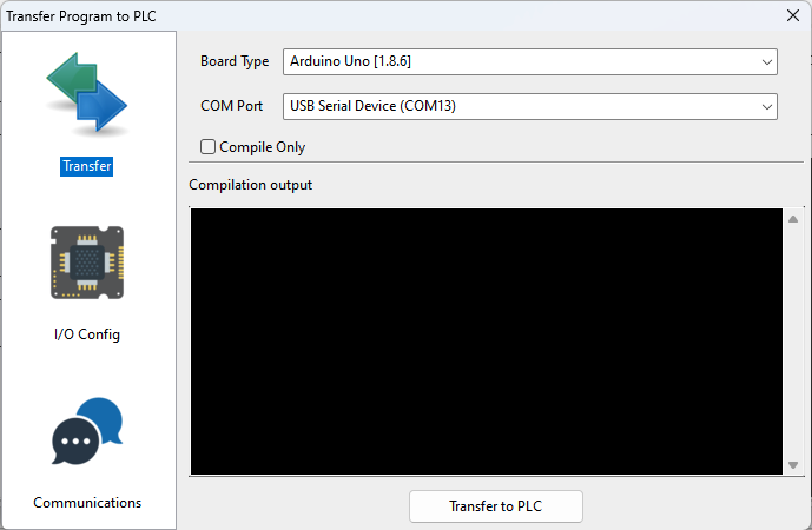This screenshot has width=812, height=530.
Task: Toggle Compile Only off by clicking its label
Action: 262,147
